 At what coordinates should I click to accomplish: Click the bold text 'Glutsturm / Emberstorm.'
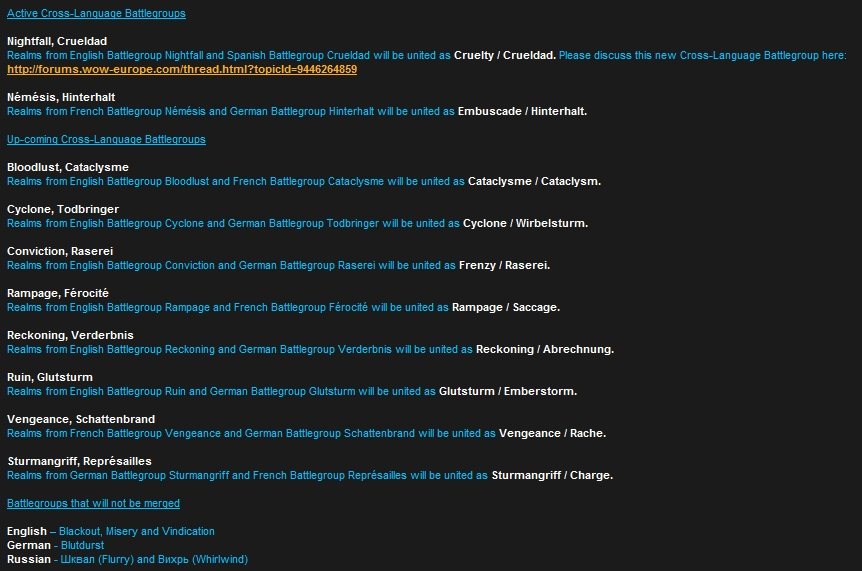[x=508, y=391]
